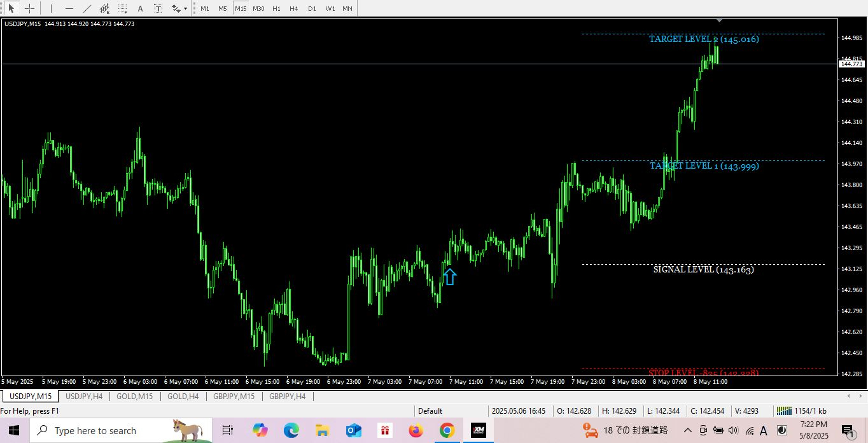Select the Crosshair tool
The height and width of the screenshot is (443, 868).
click(29, 9)
